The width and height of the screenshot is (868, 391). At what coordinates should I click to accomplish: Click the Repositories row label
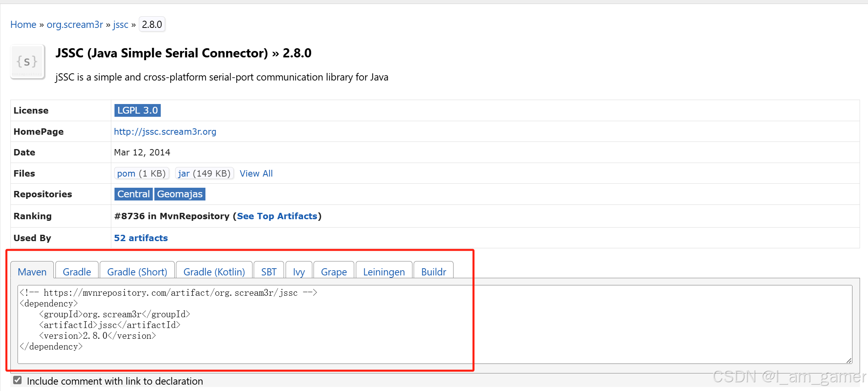coord(43,194)
